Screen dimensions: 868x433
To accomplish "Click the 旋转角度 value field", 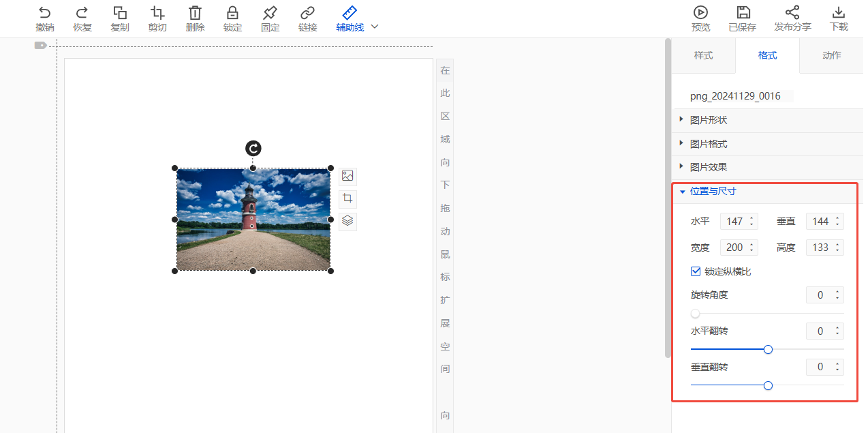I will tap(825, 295).
